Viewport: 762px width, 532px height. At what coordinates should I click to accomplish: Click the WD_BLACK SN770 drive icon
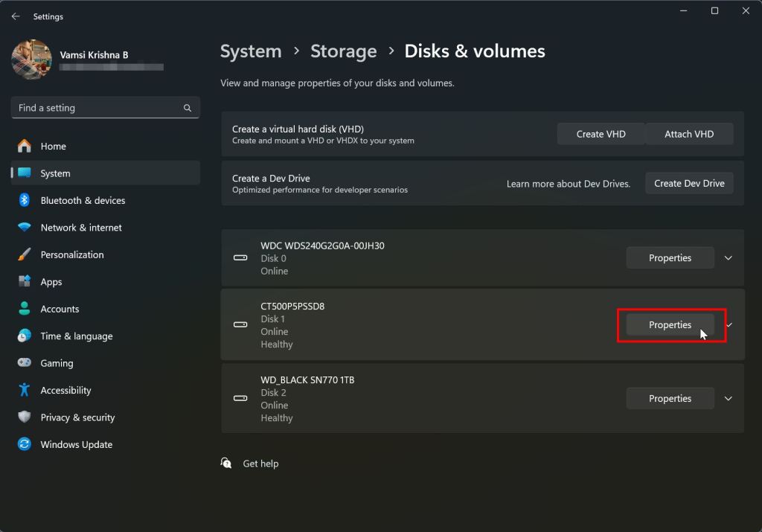(240, 398)
